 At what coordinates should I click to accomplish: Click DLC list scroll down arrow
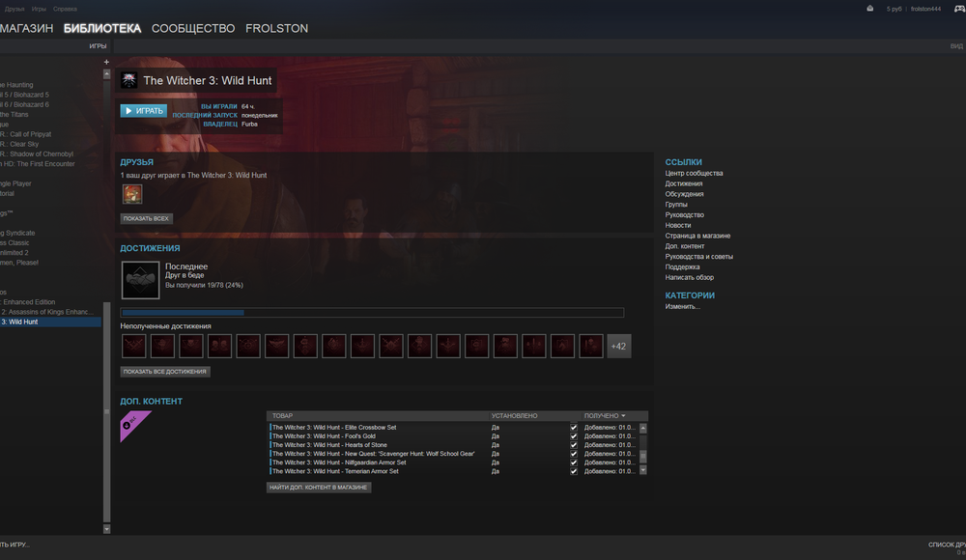point(643,470)
